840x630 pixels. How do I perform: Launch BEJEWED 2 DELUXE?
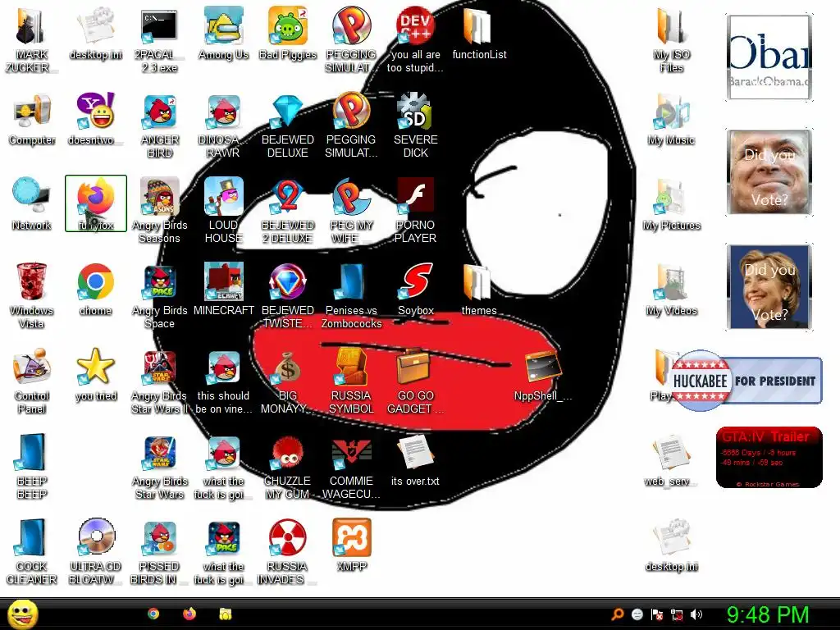[x=288, y=211]
